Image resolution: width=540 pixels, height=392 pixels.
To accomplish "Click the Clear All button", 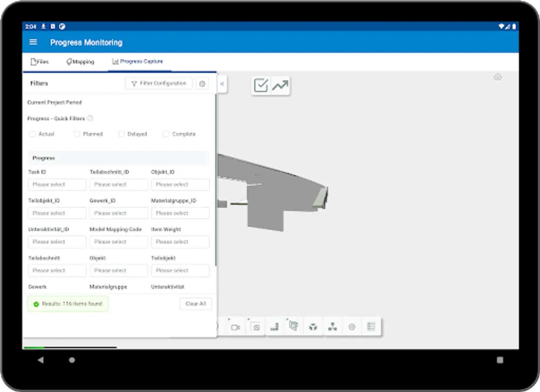I will tap(196, 304).
